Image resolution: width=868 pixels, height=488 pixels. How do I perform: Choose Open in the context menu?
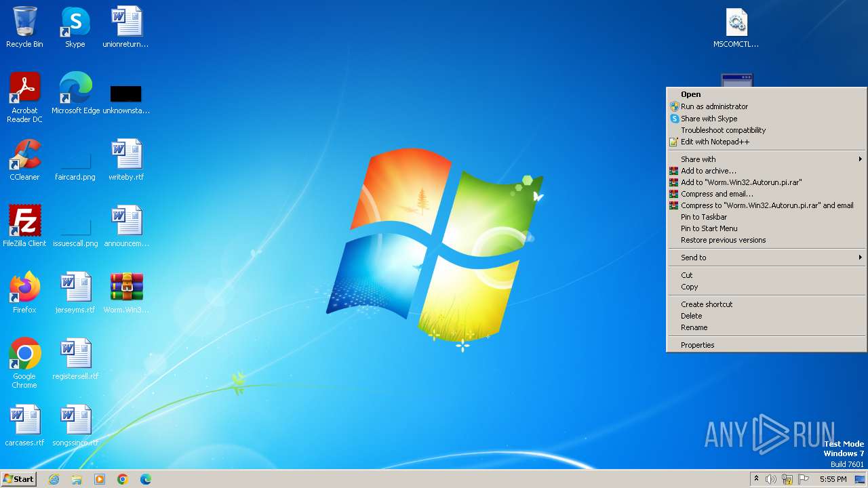tap(766, 94)
